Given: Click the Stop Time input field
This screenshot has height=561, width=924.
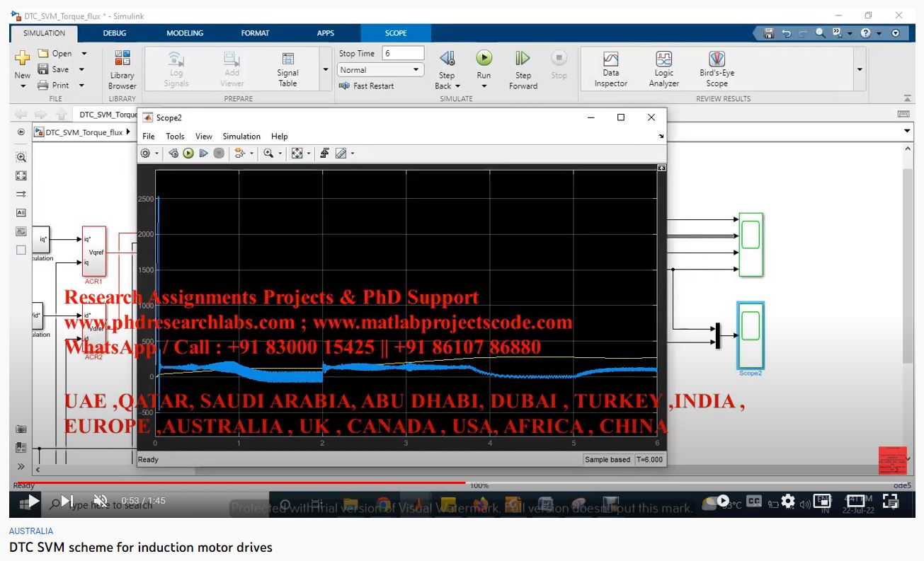Looking at the screenshot, I should [403, 54].
